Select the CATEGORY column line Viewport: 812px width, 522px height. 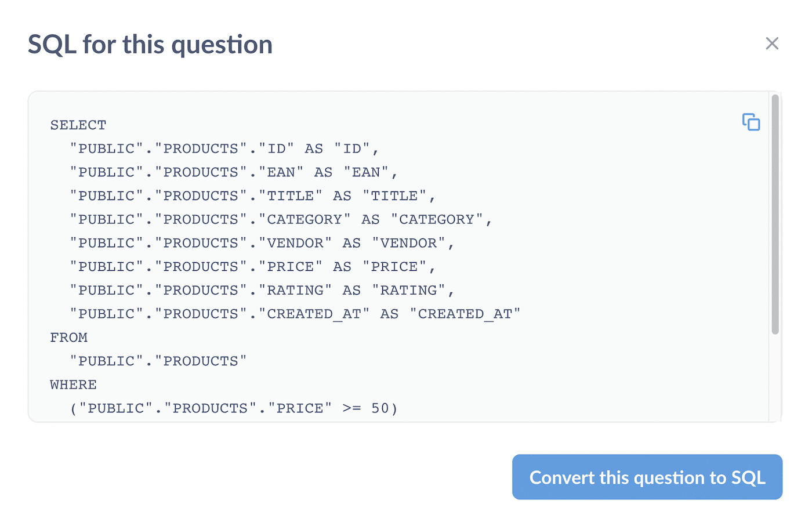pos(281,219)
